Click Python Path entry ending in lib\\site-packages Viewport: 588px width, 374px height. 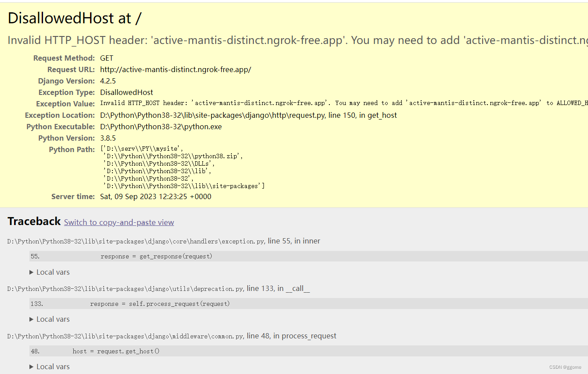[x=184, y=186]
